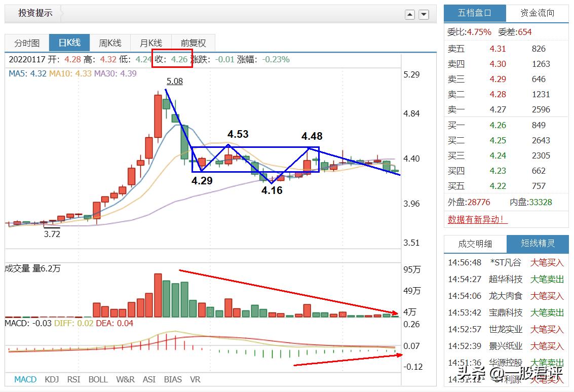574x392 pixels.
Task: View the 成交明细 tab
Action: [475, 244]
